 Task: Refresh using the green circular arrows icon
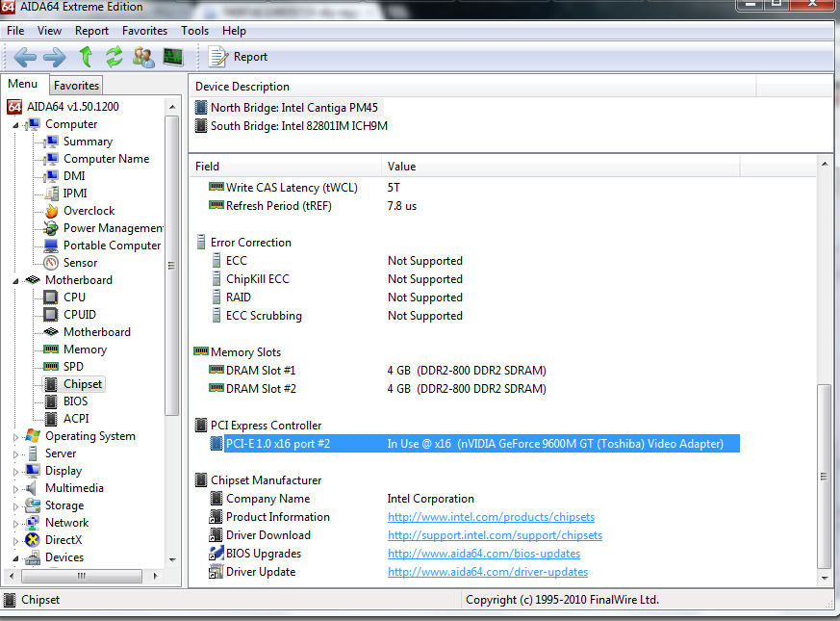point(114,56)
